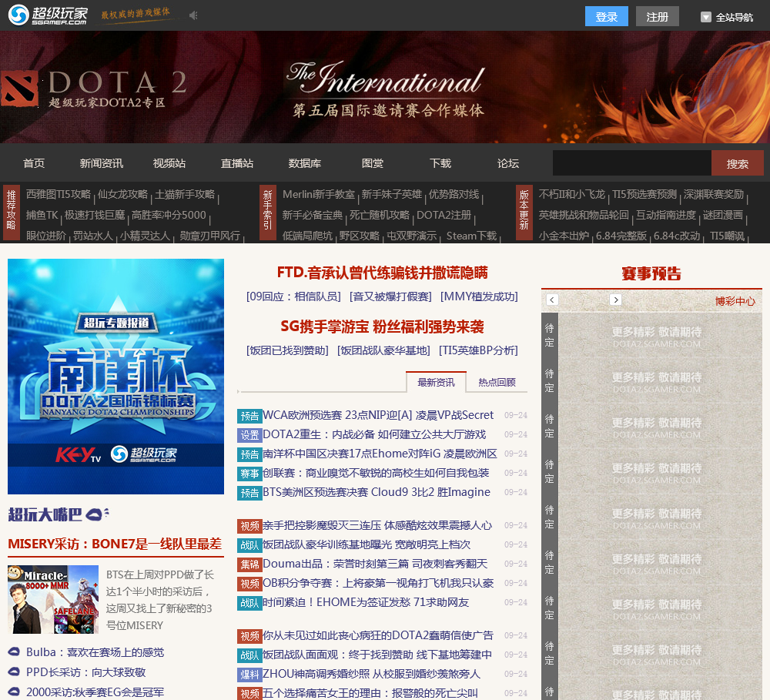Image resolution: width=770 pixels, height=700 pixels.
Task: Go to previous match with left arrow
Action: [552, 300]
